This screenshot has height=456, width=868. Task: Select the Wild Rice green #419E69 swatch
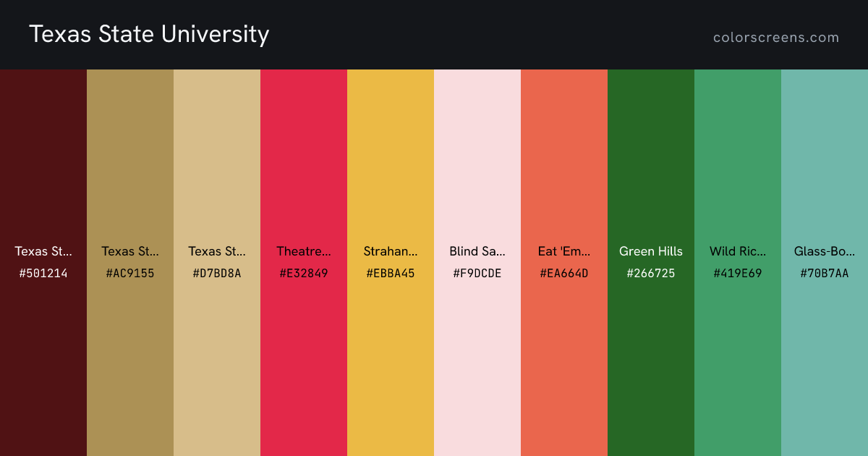pyautogui.click(x=738, y=263)
